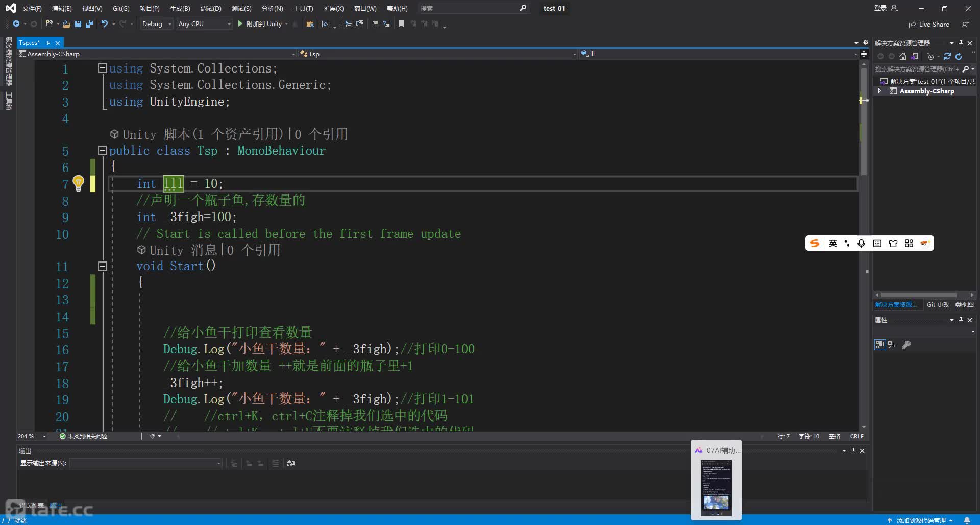
Task: Click the lightbulb quick actions icon
Action: click(x=78, y=183)
